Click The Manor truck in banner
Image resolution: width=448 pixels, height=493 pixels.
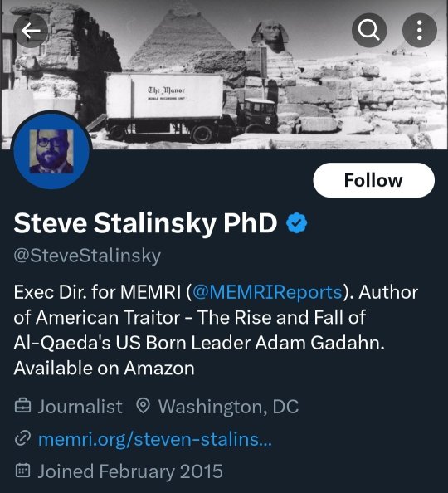tap(188, 107)
